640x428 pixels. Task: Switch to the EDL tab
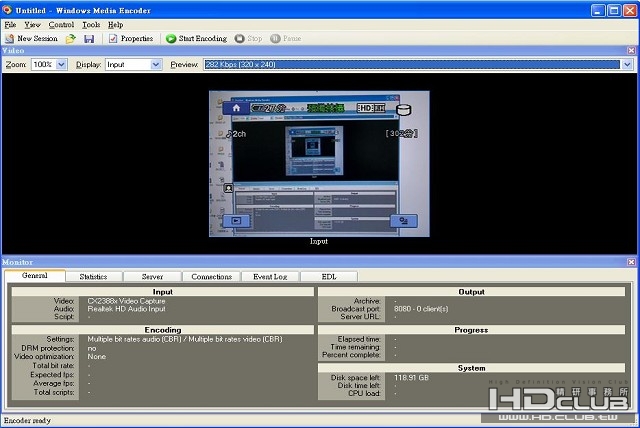[329, 277]
